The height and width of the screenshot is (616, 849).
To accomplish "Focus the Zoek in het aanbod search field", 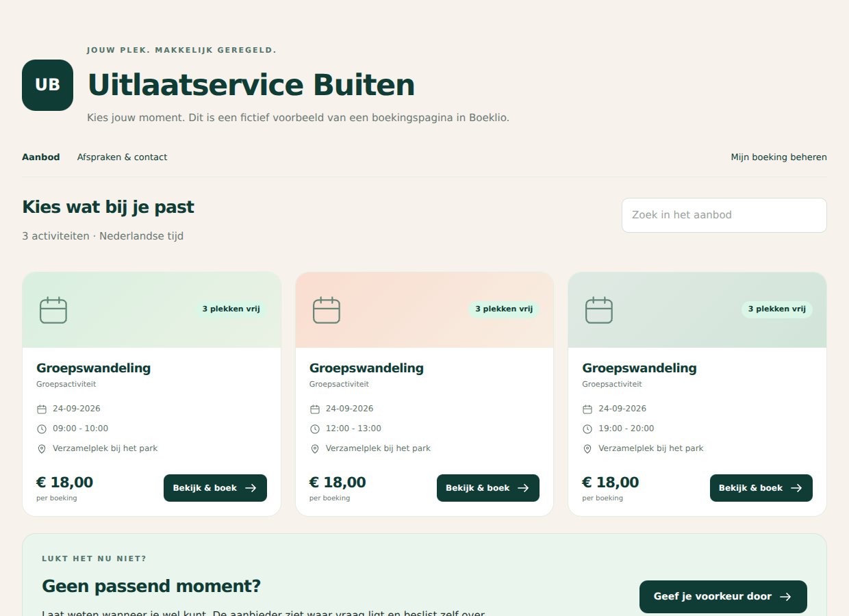I will point(724,215).
